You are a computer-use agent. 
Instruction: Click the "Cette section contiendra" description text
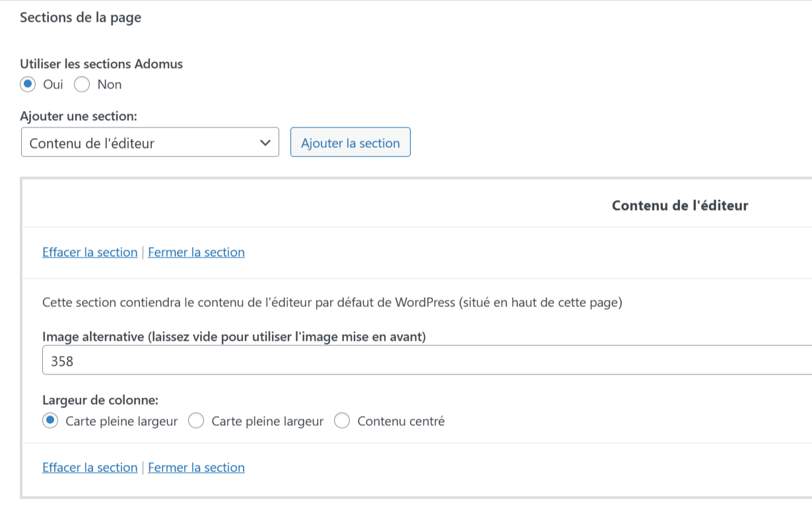pos(332,303)
